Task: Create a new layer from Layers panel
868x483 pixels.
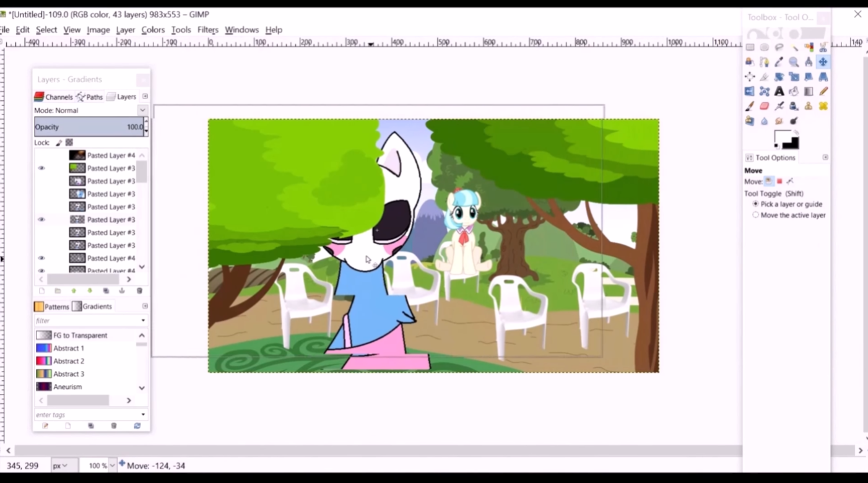Action: coord(41,291)
